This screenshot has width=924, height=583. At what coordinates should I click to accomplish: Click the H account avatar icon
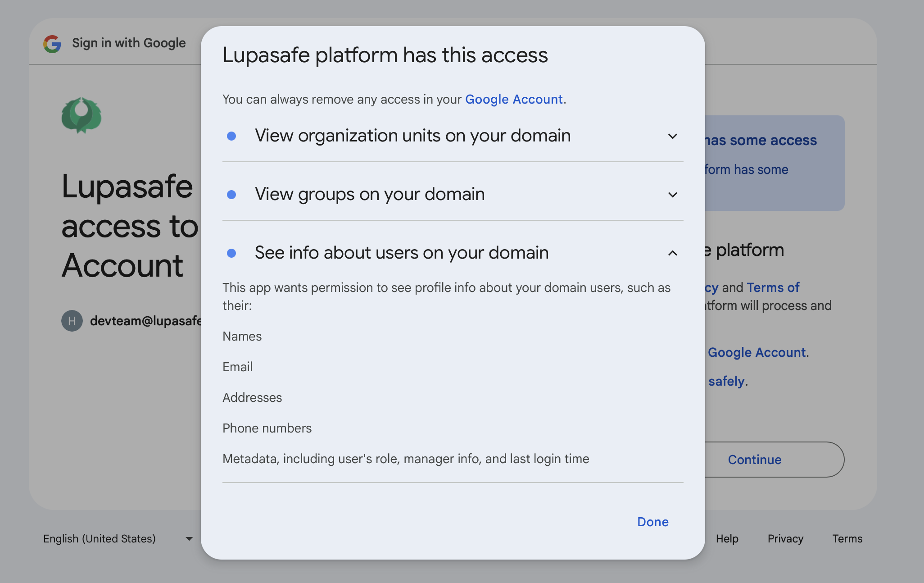(x=72, y=321)
